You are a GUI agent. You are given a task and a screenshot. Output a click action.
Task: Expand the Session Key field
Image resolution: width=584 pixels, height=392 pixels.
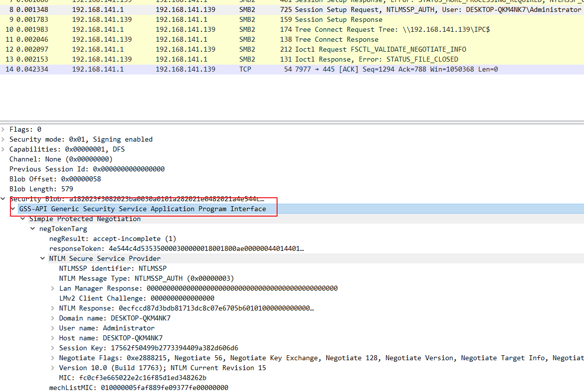coord(53,348)
